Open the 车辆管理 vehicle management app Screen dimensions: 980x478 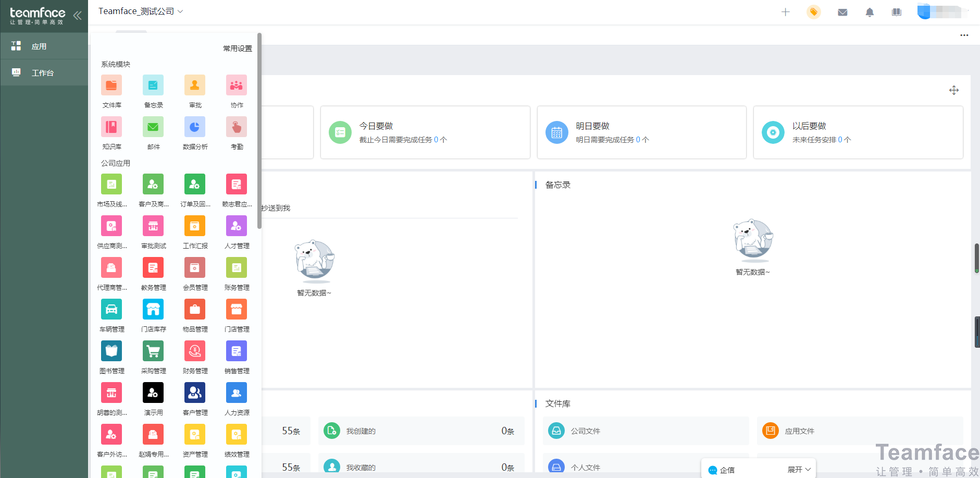(111, 310)
